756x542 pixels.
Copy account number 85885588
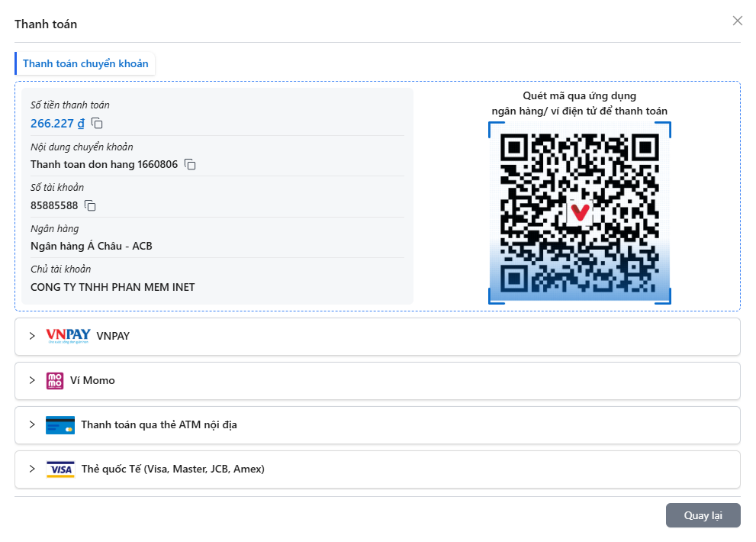point(90,205)
